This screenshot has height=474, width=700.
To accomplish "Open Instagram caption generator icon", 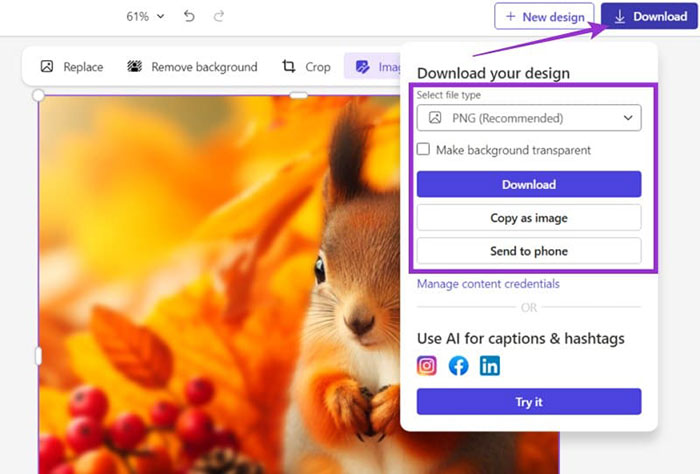I will click(427, 365).
